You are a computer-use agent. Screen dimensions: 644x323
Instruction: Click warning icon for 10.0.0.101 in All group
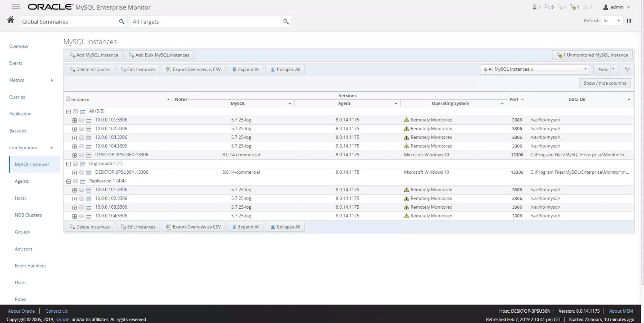tap(406, 120)
